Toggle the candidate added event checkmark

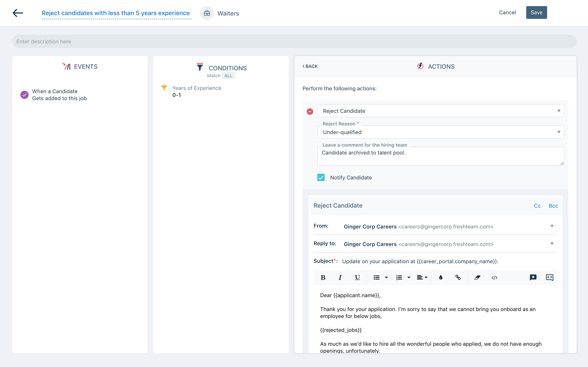tap(24, 95)
